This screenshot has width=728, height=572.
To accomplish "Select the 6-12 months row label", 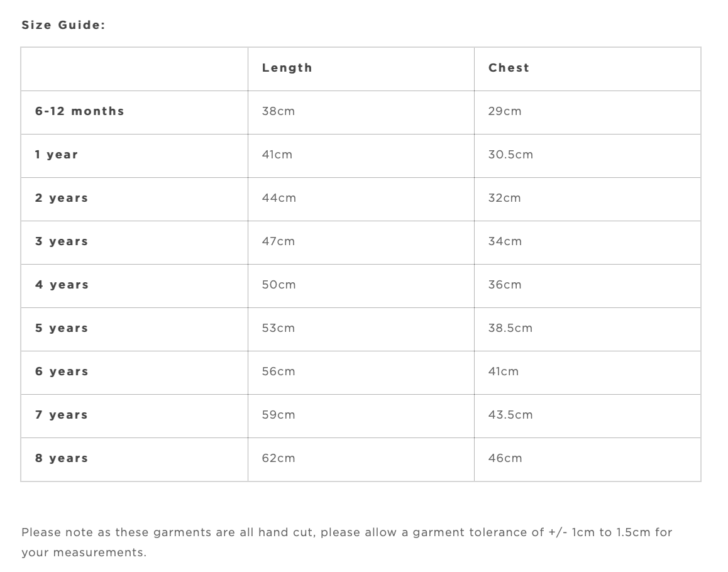I will point(80,111).
